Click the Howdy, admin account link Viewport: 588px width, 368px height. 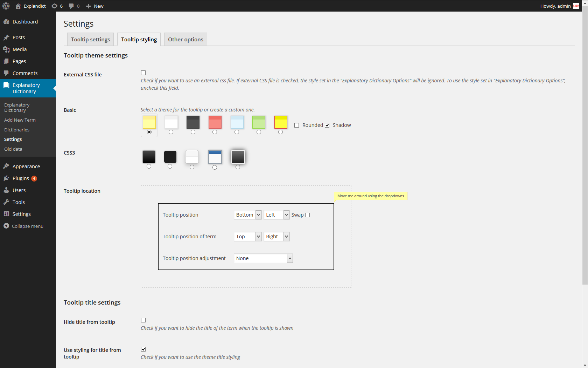555,6
